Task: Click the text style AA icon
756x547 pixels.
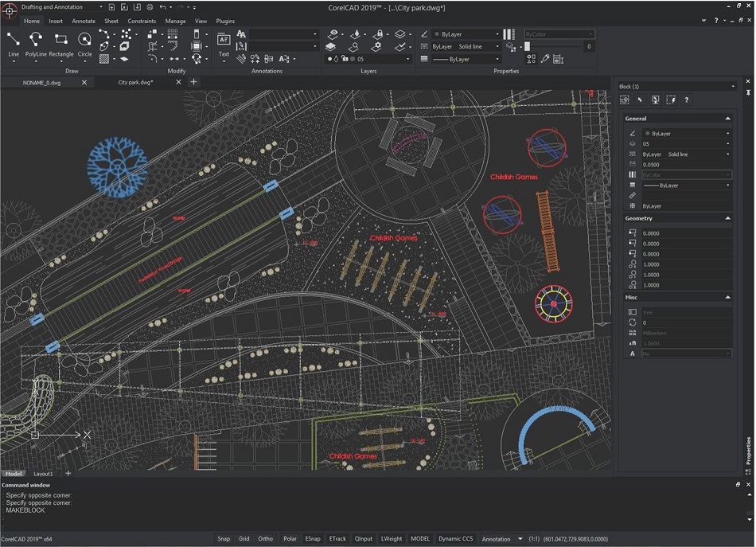Action: tap(241, 34)
